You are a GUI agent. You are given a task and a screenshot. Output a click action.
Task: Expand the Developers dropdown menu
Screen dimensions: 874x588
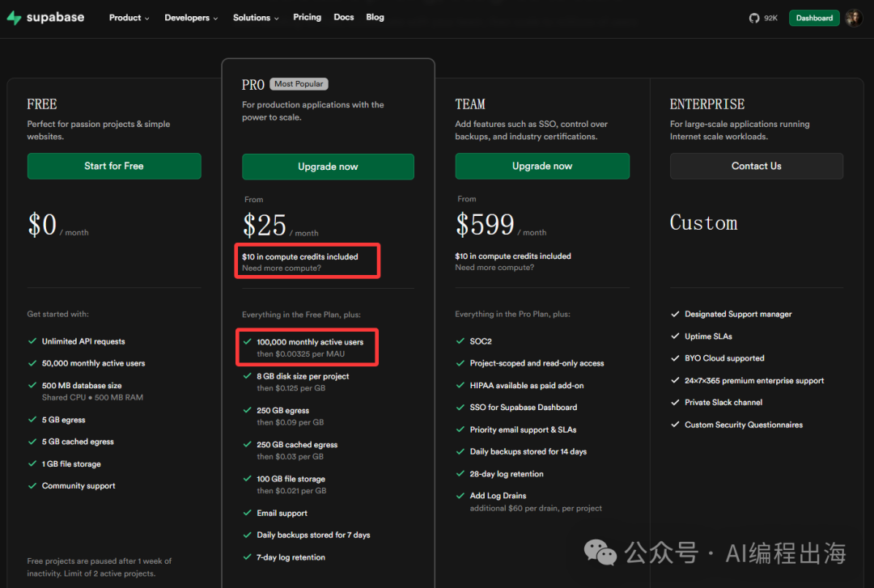[x=191, y=18]
